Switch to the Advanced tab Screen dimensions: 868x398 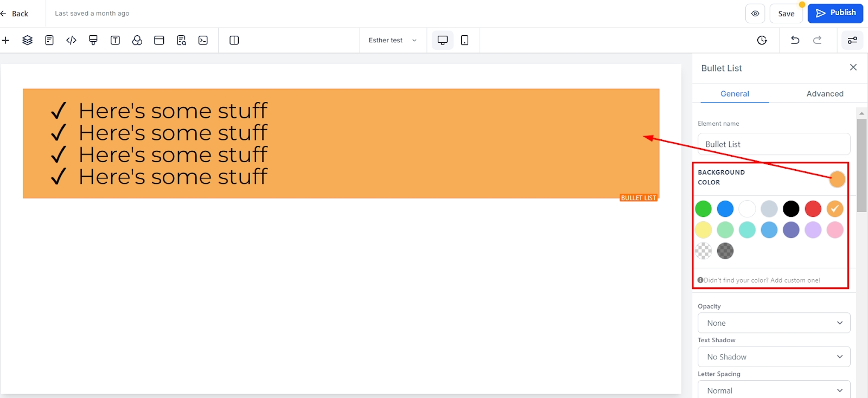click(825, 94)
